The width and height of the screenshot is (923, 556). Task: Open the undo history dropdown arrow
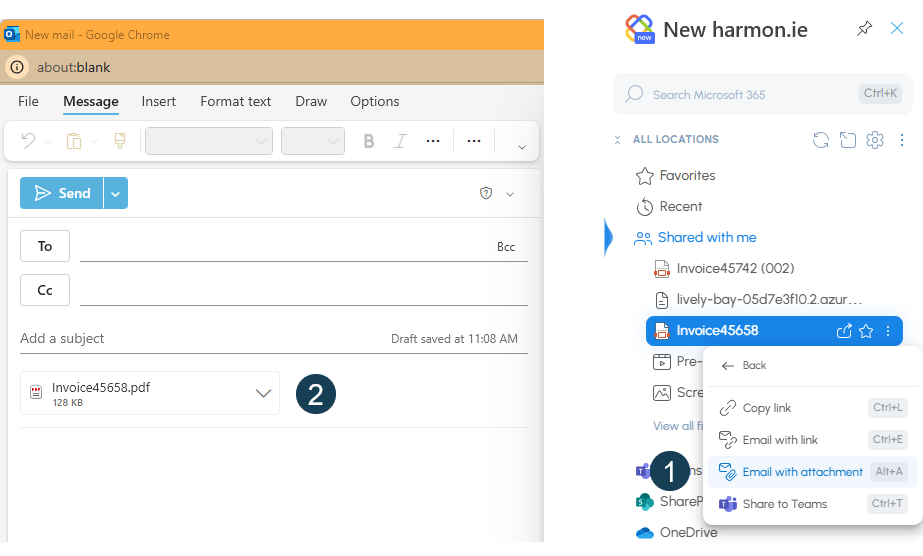point(48,142)
